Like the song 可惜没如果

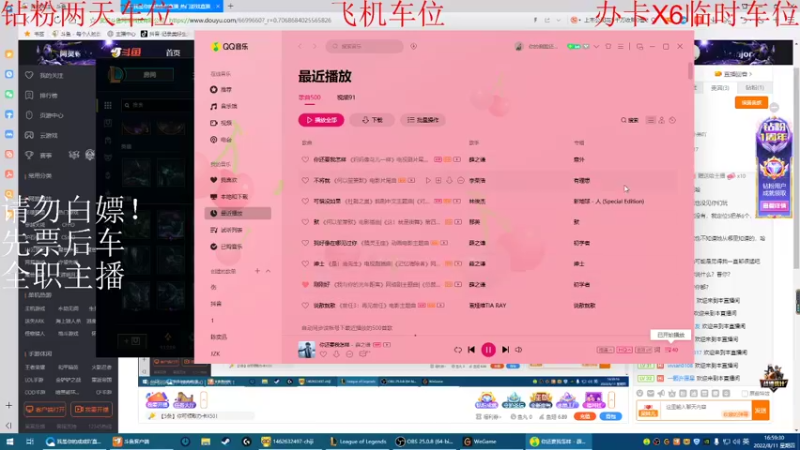[x=305, y=202]
